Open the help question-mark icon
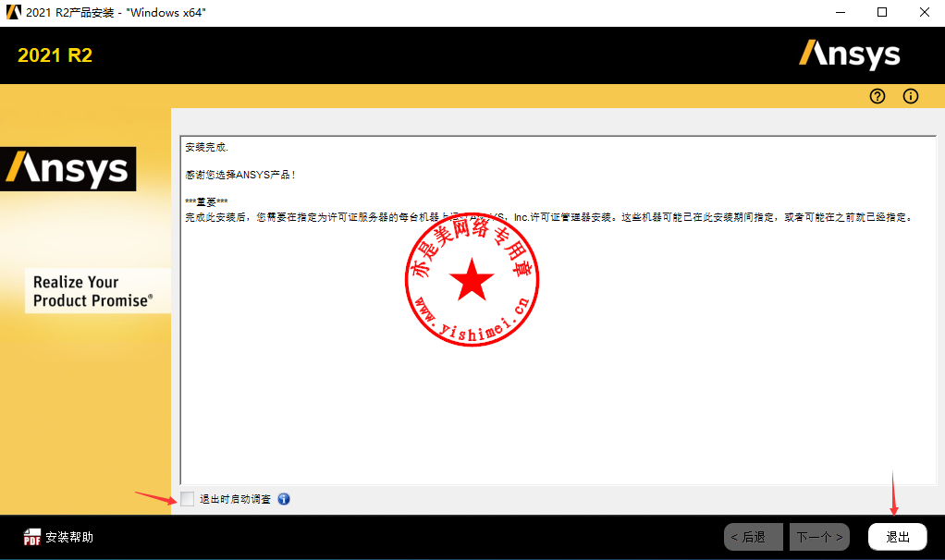 tap(877, 96)
